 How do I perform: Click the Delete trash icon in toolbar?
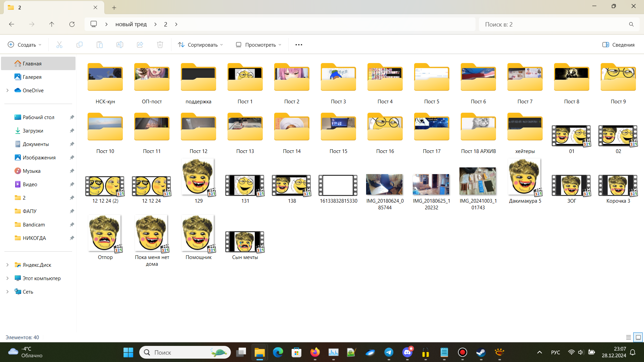coord(160,45)
